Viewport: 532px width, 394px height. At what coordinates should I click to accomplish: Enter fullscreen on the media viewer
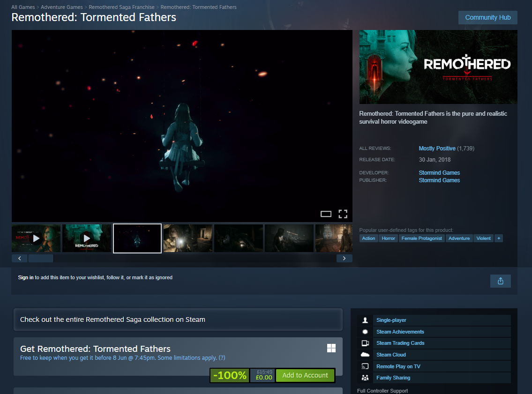343,214
